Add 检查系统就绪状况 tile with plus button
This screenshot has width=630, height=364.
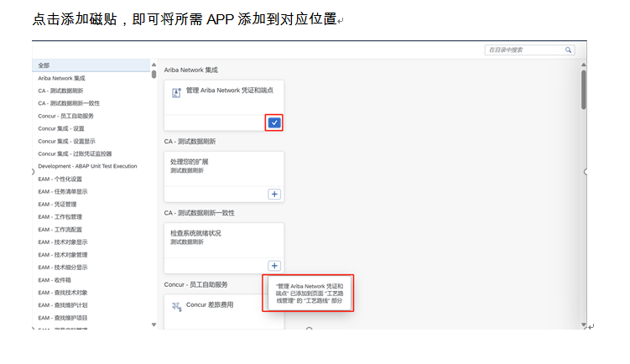tap(274, 266)
